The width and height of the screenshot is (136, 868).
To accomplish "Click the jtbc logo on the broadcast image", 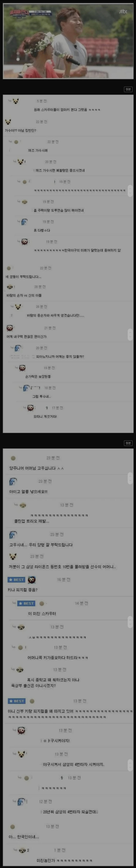I will point(123,11).
